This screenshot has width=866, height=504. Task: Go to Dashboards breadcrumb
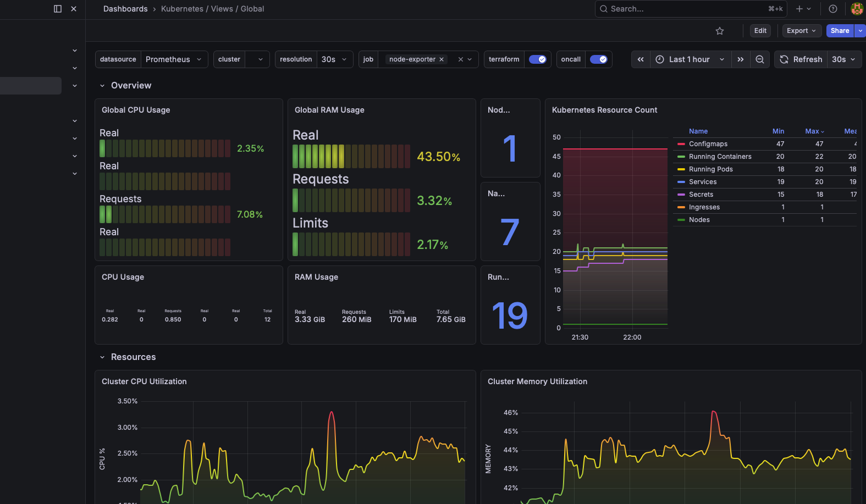[x=125, y=9]
